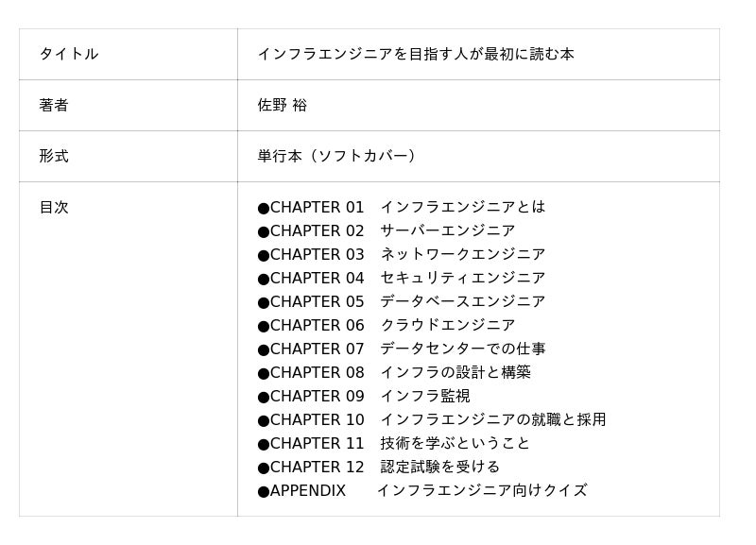Select CHAPTER 09 インフラ監視 entry
The width and height of the screenshot is (756, 545).
[364, 396]
